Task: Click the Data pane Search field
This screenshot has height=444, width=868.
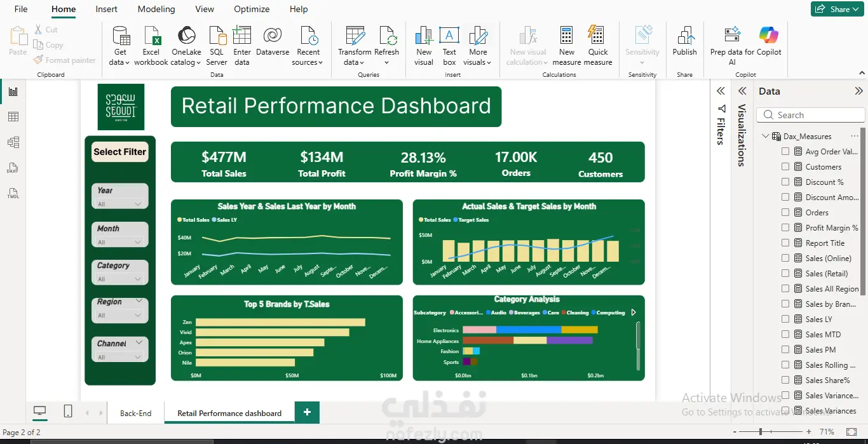Action: [x=810, y=115]
